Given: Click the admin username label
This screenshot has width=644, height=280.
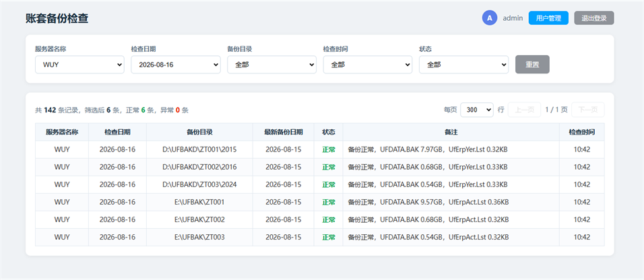Looking at the screenshot, I should pyautogui.click(x=513, y=18).
